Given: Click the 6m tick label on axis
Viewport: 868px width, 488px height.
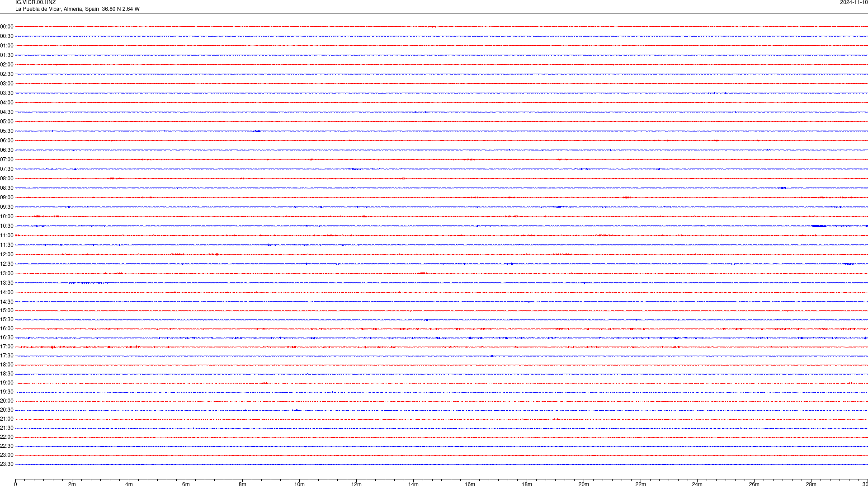Looking at the screenshot, I should point(186,484).
